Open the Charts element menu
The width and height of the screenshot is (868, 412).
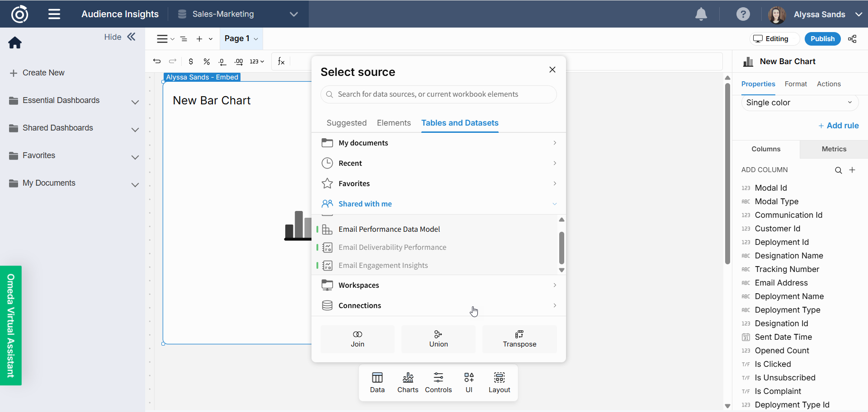point(407,382)
